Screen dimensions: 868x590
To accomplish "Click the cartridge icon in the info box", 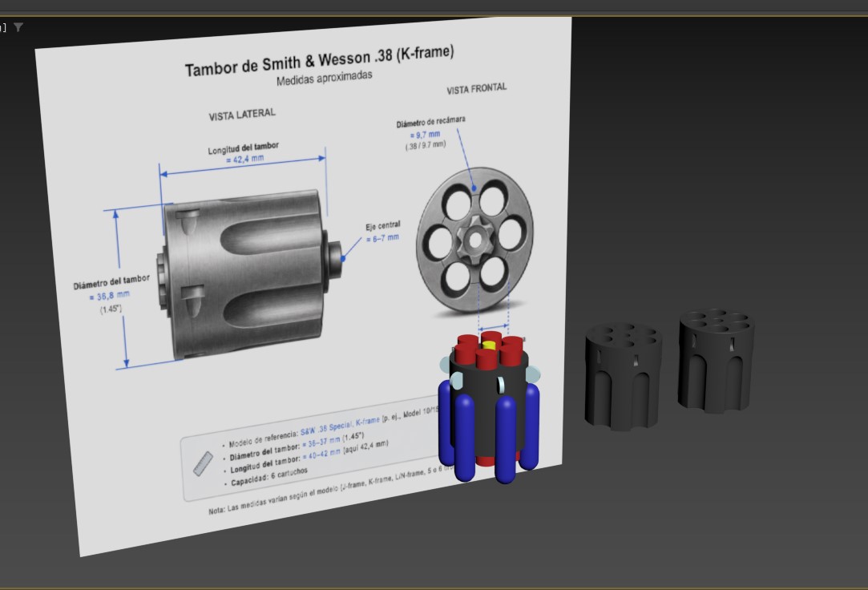I will (x=204, y=463).
